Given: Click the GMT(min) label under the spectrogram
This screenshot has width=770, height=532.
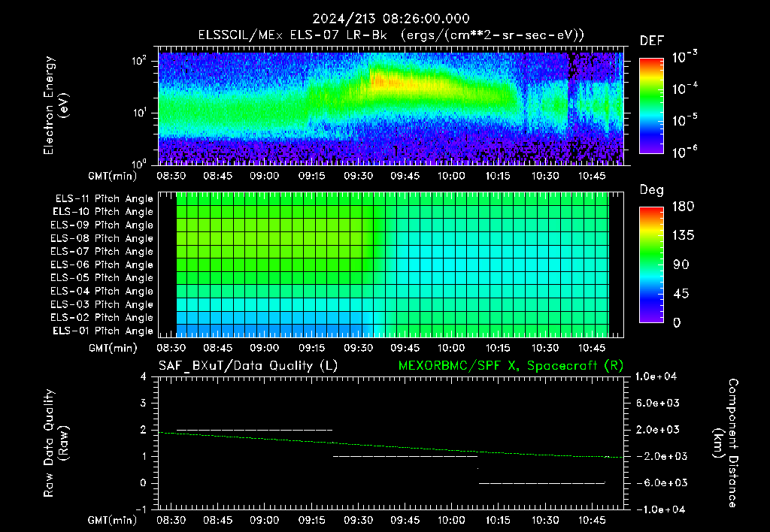Looking at the screenshot, I should coord(113,176).
